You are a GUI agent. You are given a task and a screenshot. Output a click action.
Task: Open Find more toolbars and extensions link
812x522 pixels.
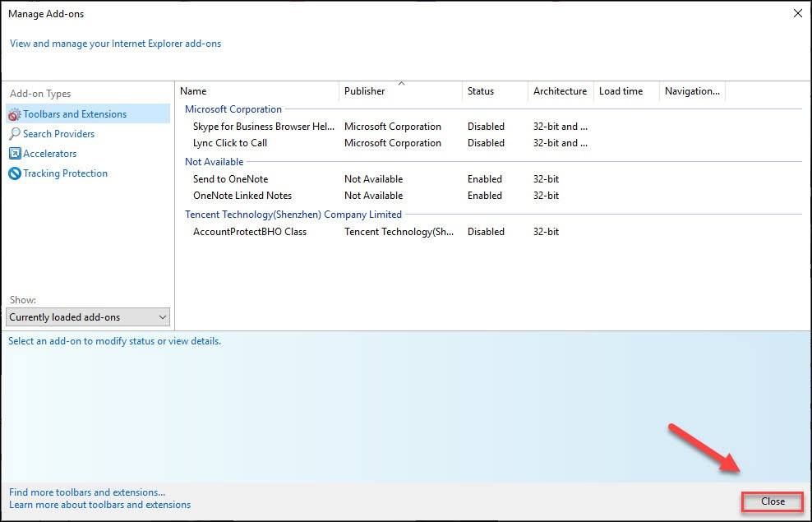87,492
